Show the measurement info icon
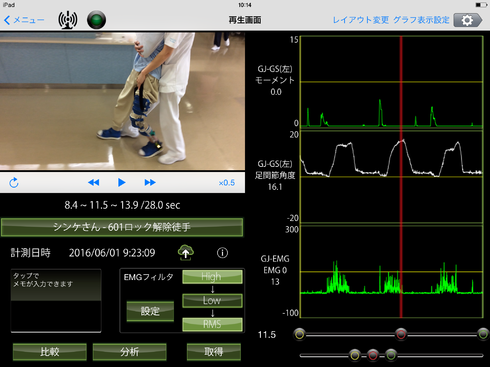Screen dimensions: 490x367 222,253
